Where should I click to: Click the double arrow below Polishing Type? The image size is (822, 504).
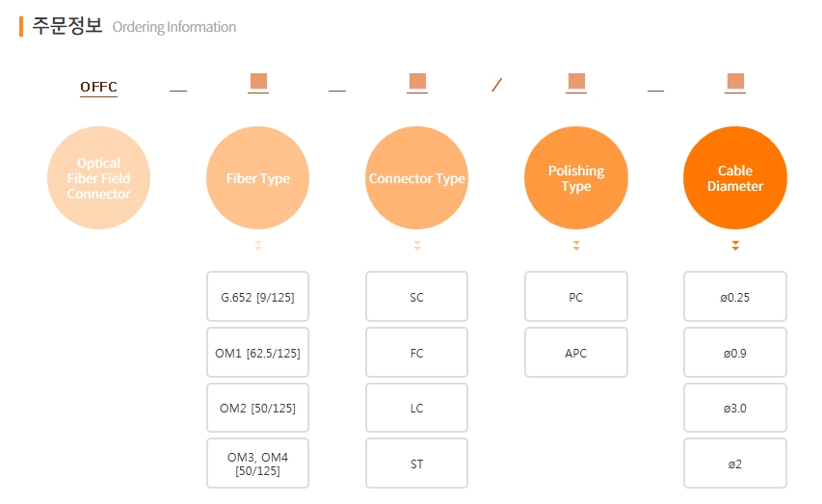(576, 247)
